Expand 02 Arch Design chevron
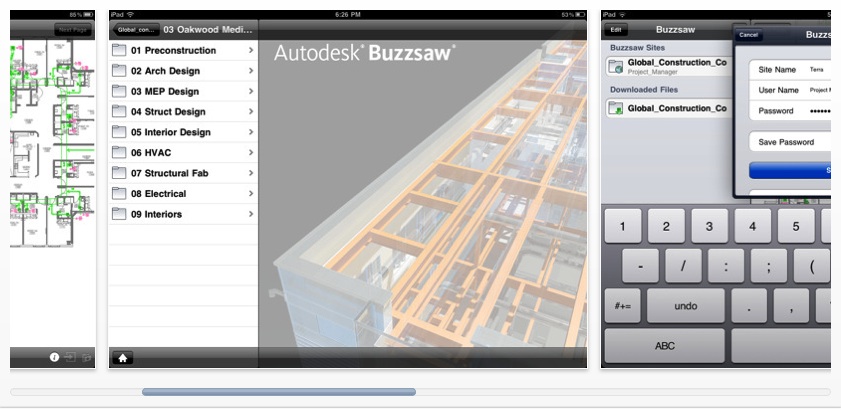Viewport: 841px width, 416px height. coord(250,71)
